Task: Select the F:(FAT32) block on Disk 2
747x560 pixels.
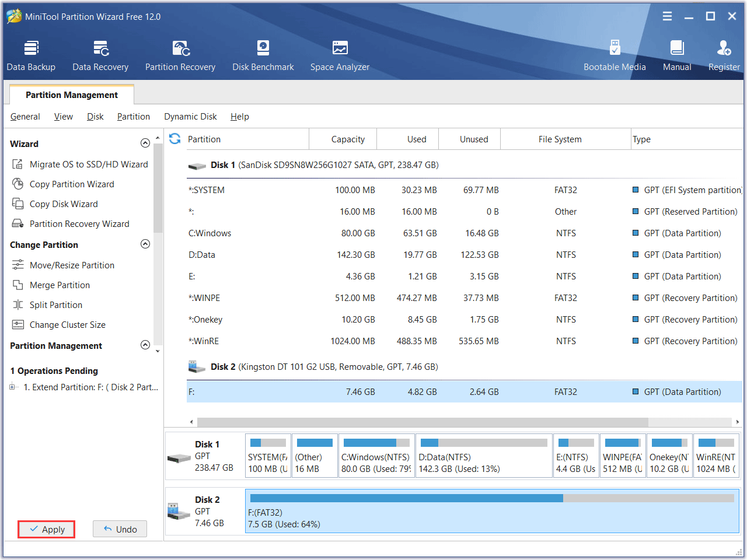Action: (492, 511)
